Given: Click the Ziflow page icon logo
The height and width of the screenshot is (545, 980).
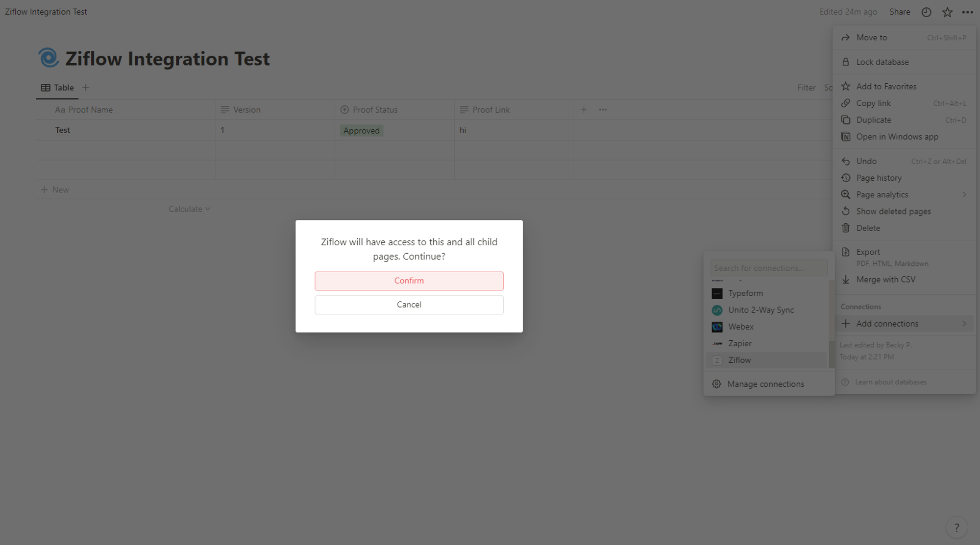Looking at the screenshot, I should [49, 58].
